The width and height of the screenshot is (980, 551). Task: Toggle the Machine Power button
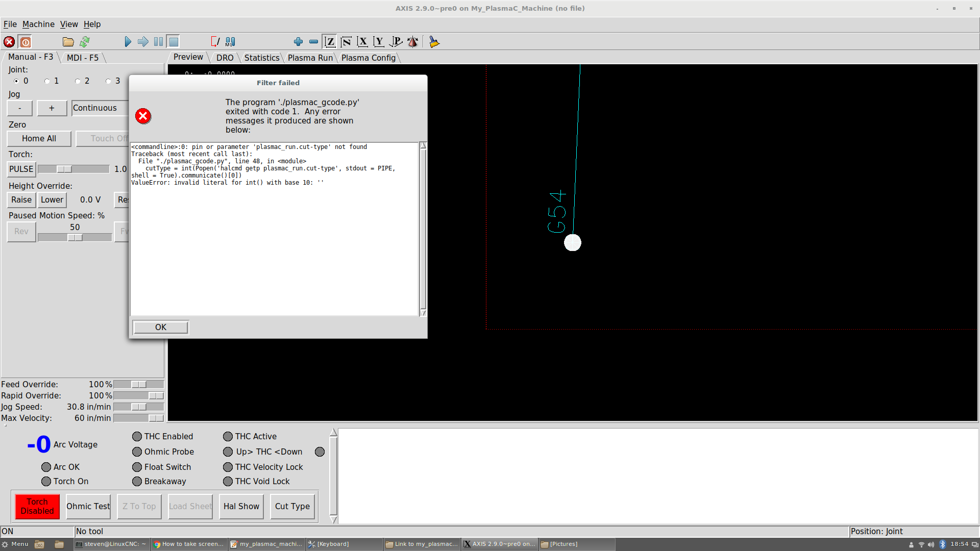click(25, 42)
